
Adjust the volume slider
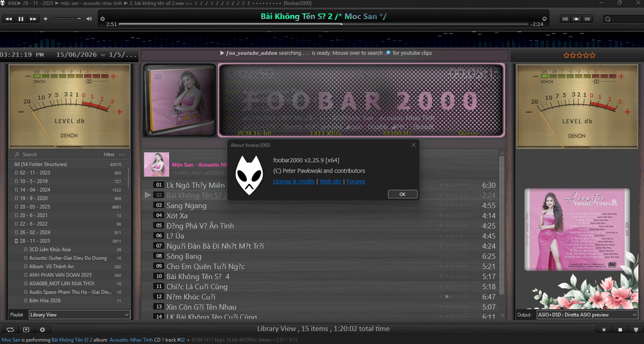tap(67, 18)
